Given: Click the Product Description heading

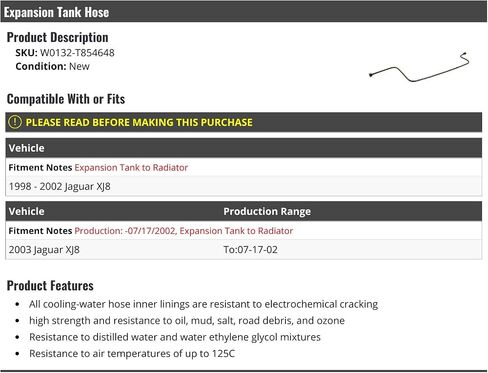Looking at the screenshot, I should [x=58, y=37].
